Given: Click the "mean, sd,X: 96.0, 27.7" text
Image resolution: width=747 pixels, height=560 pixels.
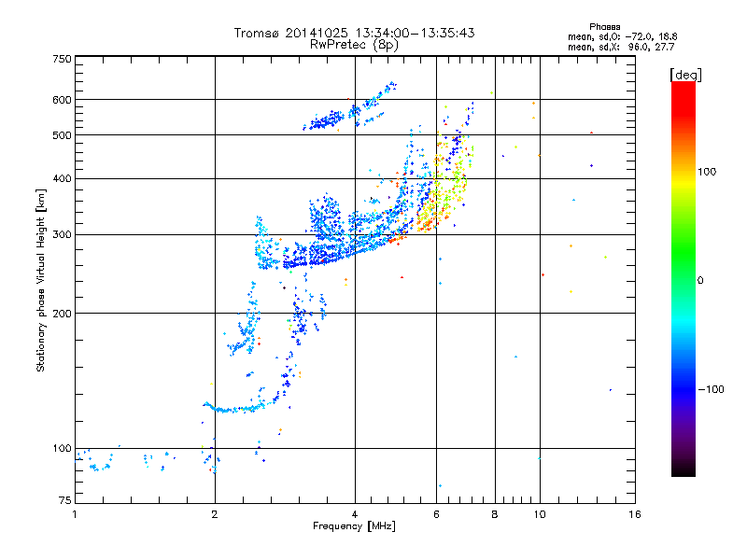Looking at the screenshot, I should click(x=621, y=48).
